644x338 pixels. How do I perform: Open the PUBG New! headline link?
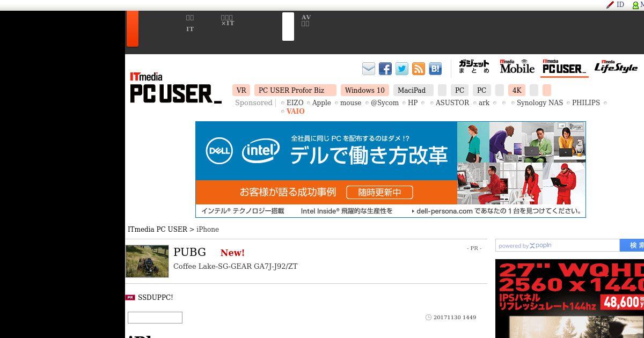(209, 252)
